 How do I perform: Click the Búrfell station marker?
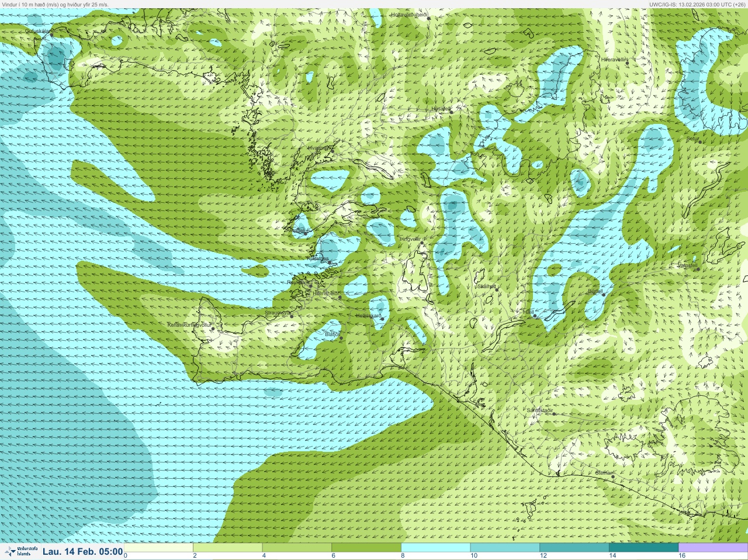tap(604, 294)
